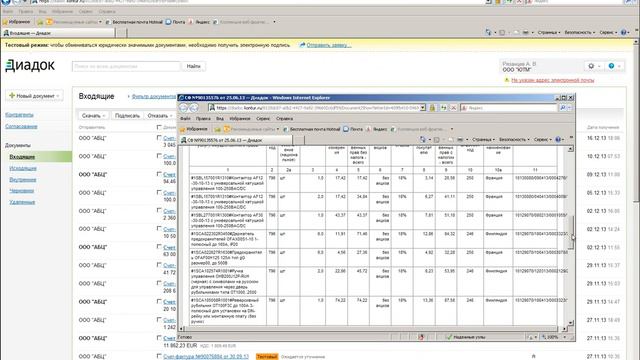640x360 pixels.
Task: Open Отказать dropdown button
Action: tap(160, 116)
